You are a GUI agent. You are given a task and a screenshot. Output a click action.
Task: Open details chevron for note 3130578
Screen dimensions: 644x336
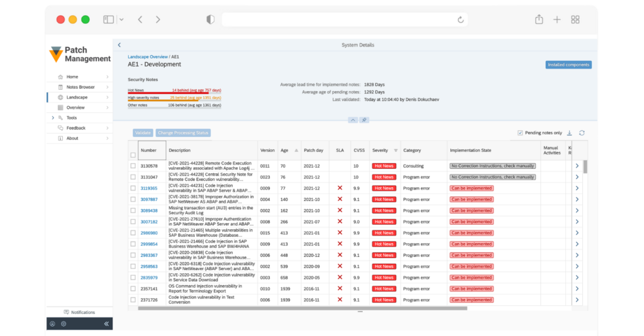pos(577,166)
